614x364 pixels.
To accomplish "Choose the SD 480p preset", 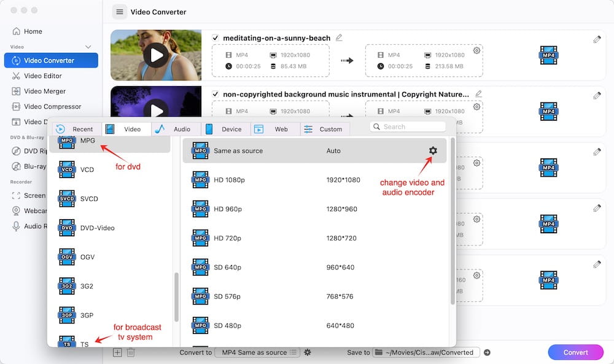I will [314, 326].
